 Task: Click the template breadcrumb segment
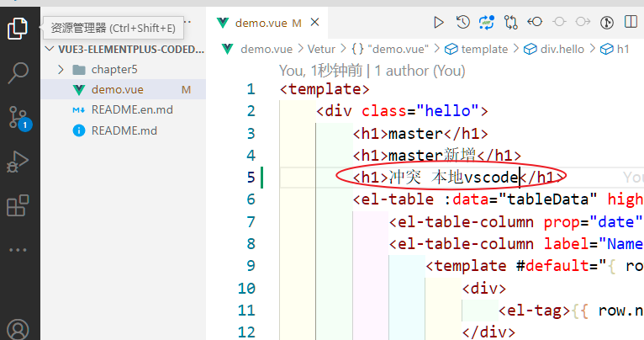point(477,50)
